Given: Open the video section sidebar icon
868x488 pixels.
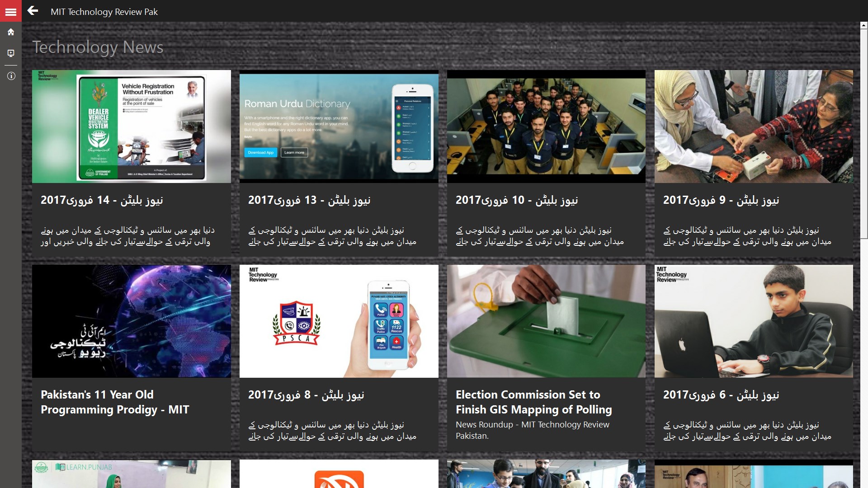Looking at the screenshot, I should point(11,53).
